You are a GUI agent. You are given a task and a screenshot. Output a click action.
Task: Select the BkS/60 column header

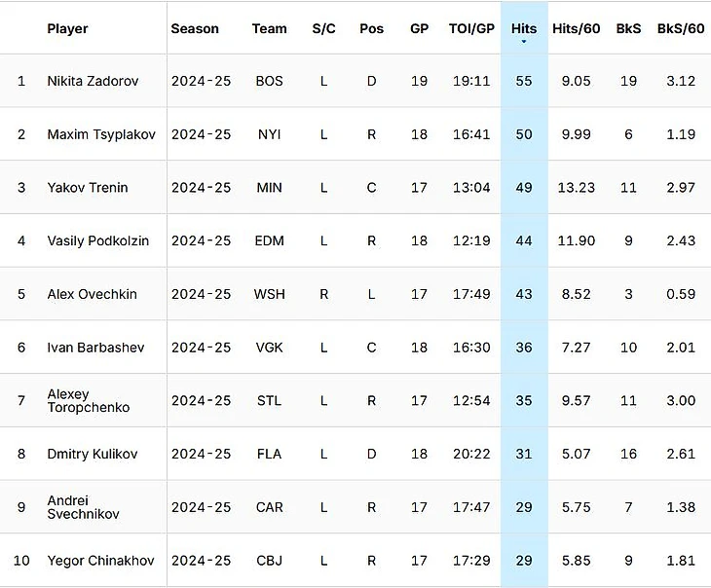[x=681, y=28]
